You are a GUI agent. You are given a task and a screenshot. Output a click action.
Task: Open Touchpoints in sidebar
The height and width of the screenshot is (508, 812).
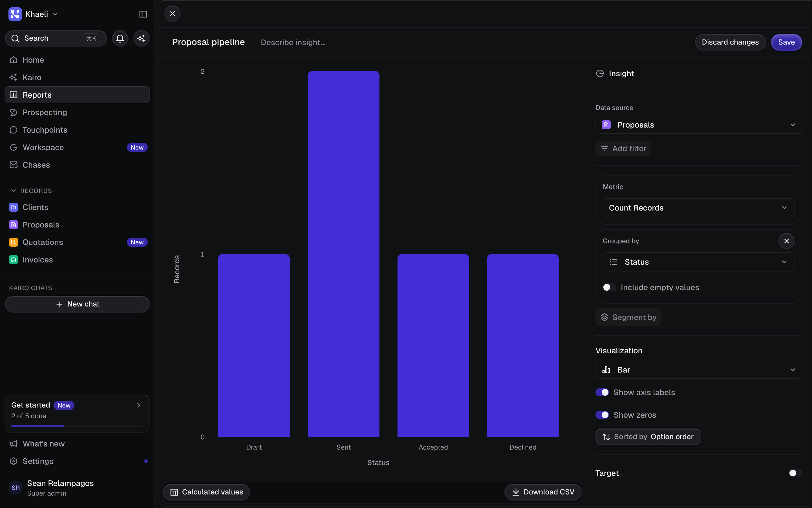(x=77, y=130)
